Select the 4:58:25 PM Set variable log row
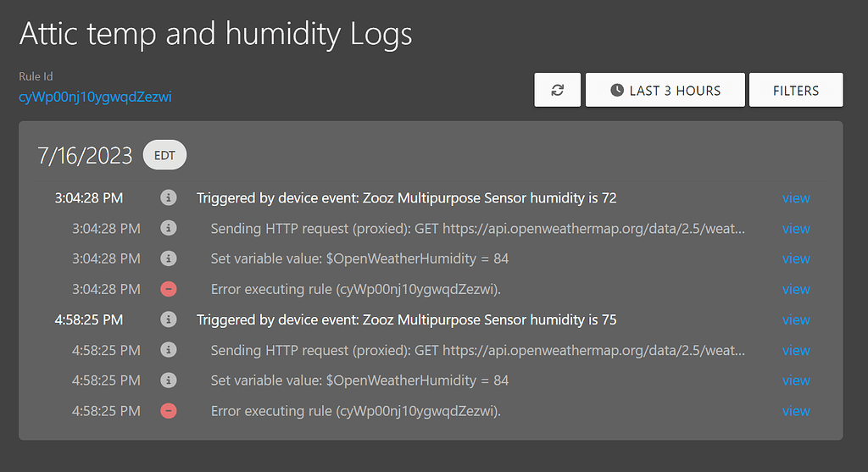Viewport: 868px width, 472px height. coord(431,380)
